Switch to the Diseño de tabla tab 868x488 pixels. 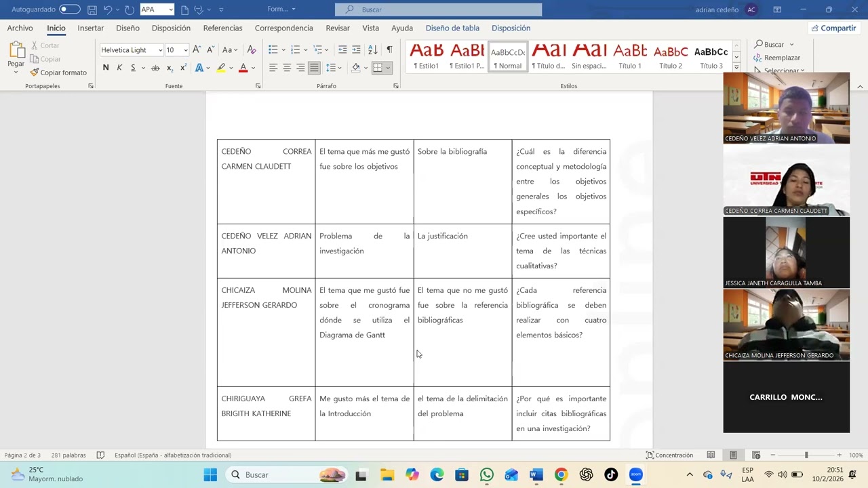(452, 28)
